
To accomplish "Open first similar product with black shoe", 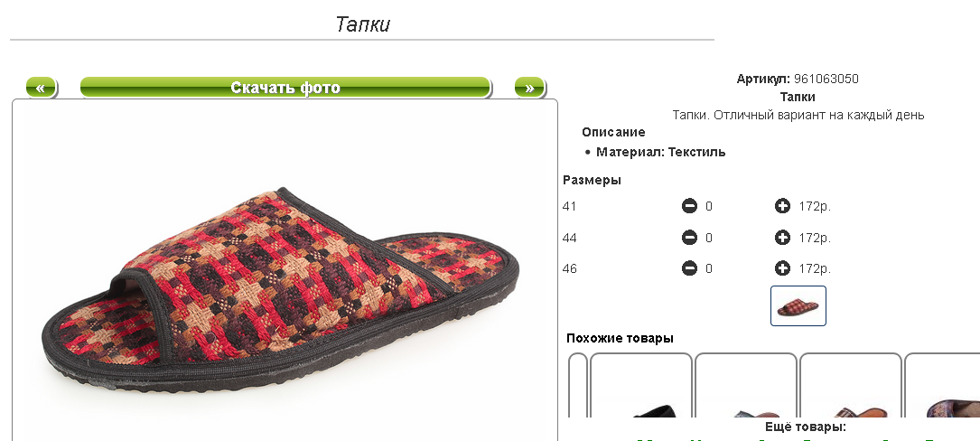I will 641,385.
